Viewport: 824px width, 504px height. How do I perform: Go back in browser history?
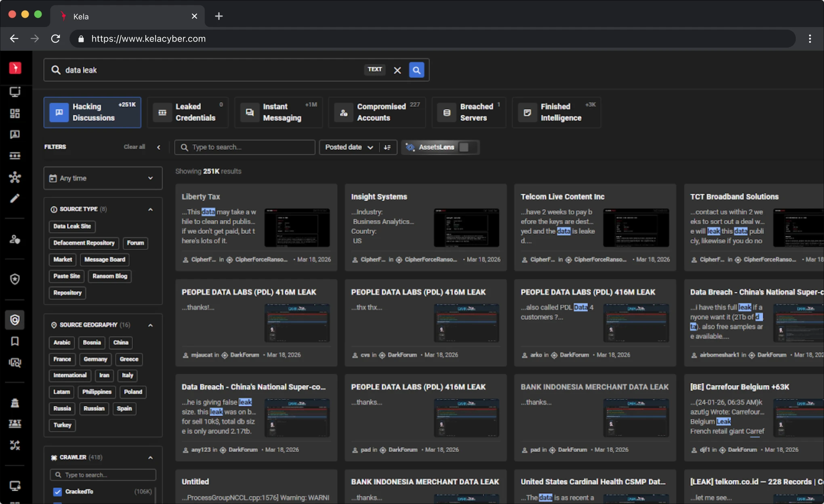pos(14,39)
